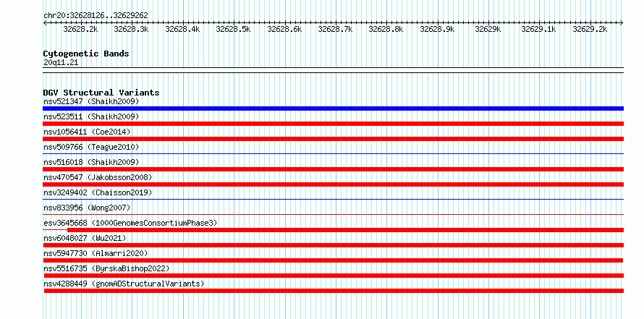Select nsv833956 (Wong2007) label

[x=87, y=208]
